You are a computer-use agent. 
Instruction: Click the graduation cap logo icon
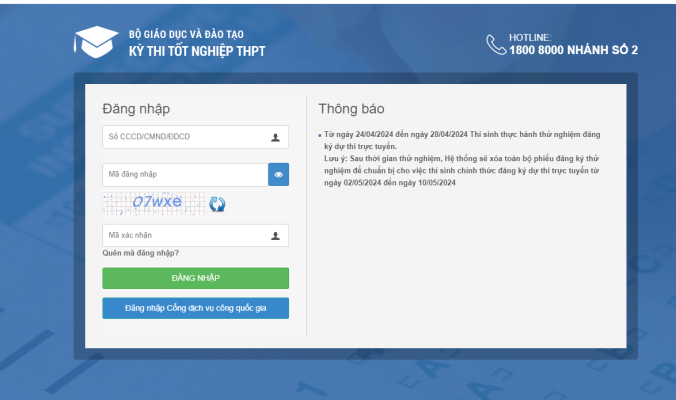point(96,42)
